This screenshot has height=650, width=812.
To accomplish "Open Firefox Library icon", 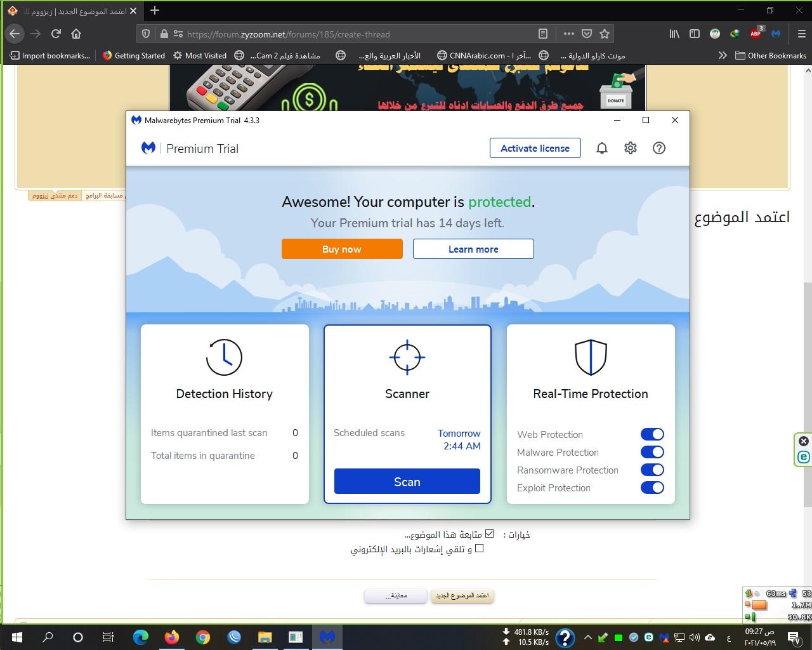I will [x=674, y=34].
